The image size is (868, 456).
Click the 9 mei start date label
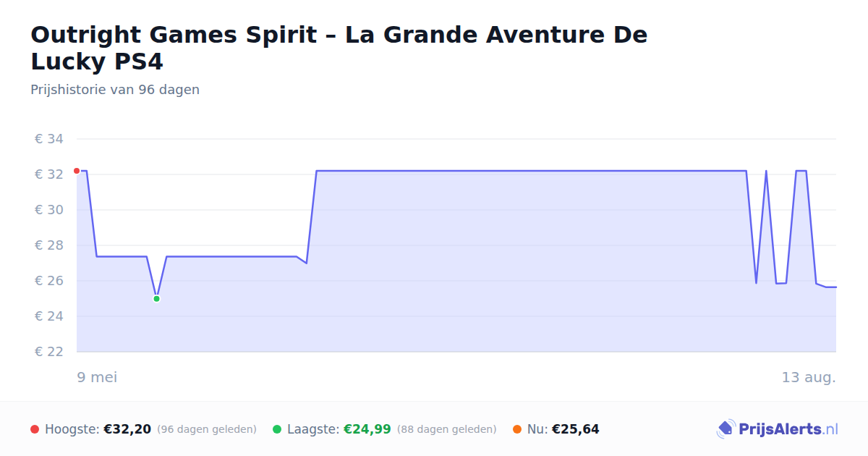(97, 377)
